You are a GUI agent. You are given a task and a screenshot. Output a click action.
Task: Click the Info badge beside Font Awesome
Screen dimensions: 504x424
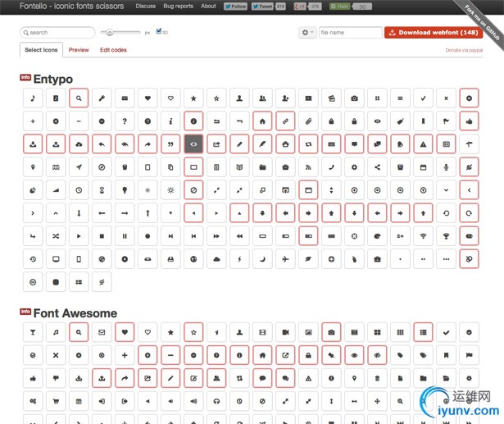25,312
